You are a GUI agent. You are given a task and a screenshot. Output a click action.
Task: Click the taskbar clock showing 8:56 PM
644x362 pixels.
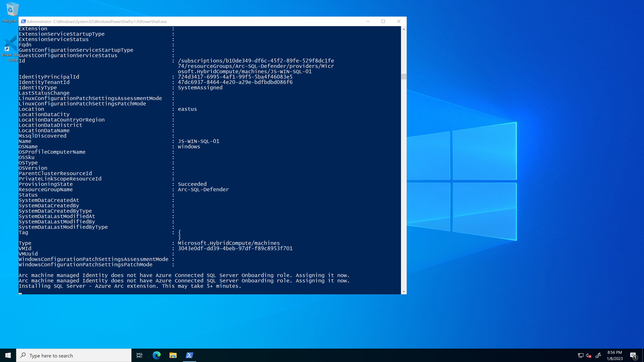point(614,355)
